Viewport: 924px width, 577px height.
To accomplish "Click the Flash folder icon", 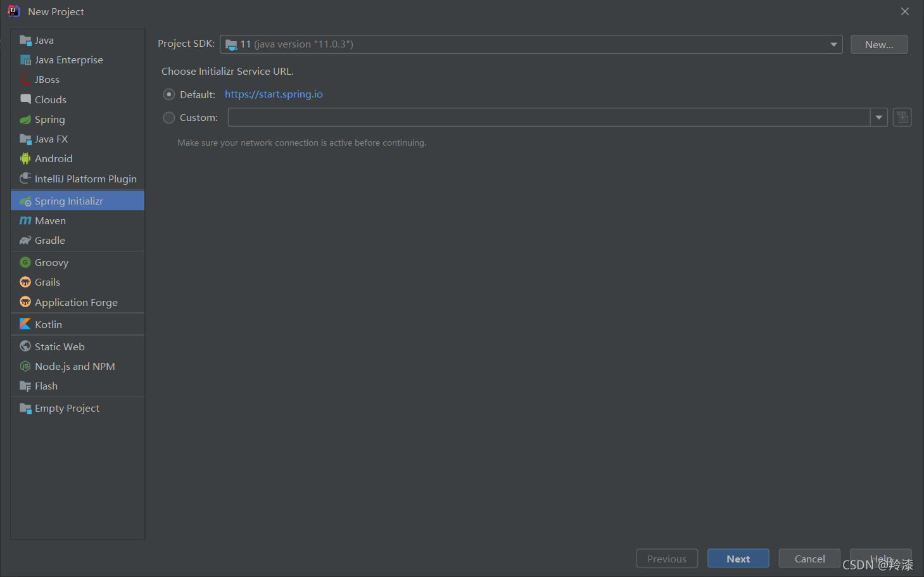I will pos(25,386).
